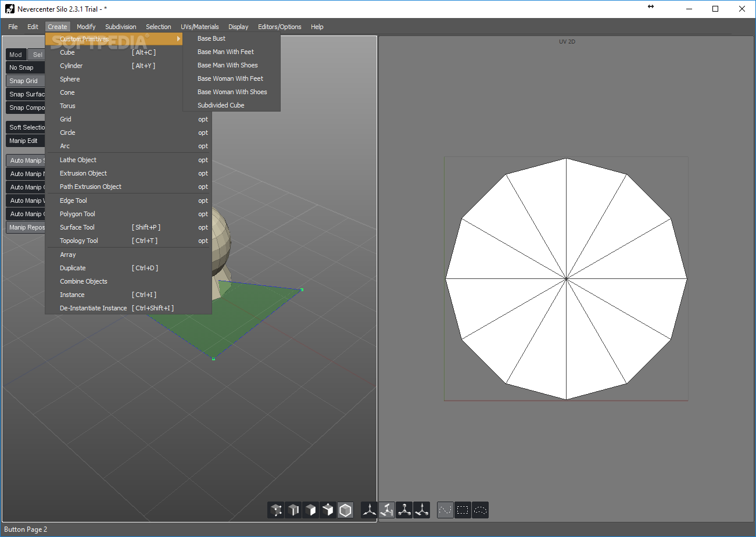Viewport: 756px width, 537px height.
Task: Open Extrusion Object options 'opt' box
Action: point(203,173)
